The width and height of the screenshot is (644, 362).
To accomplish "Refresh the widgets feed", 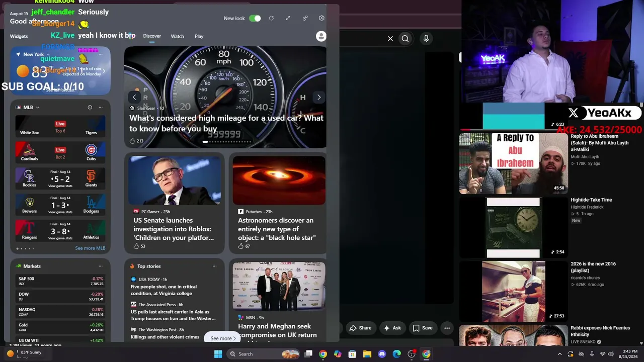I will (271, 18).
